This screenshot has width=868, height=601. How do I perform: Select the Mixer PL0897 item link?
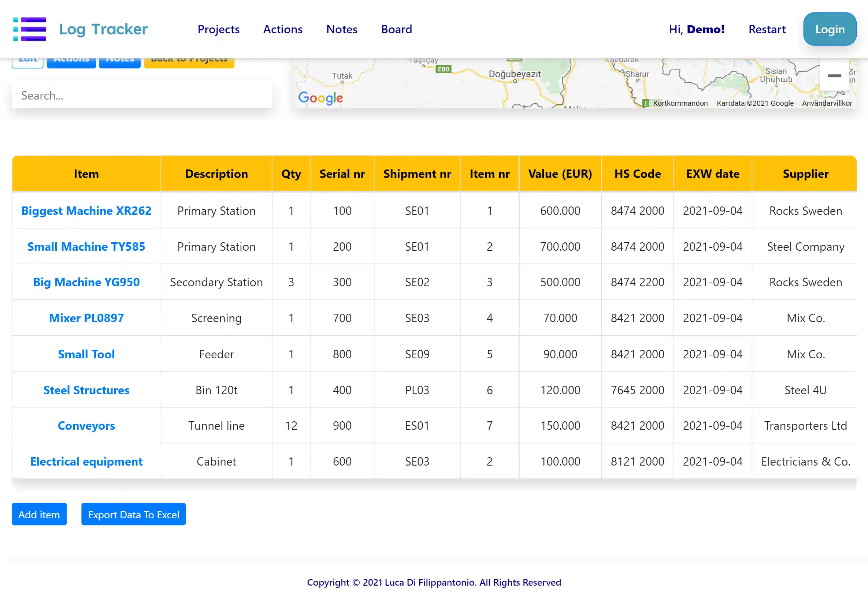(x=86, y=318)
